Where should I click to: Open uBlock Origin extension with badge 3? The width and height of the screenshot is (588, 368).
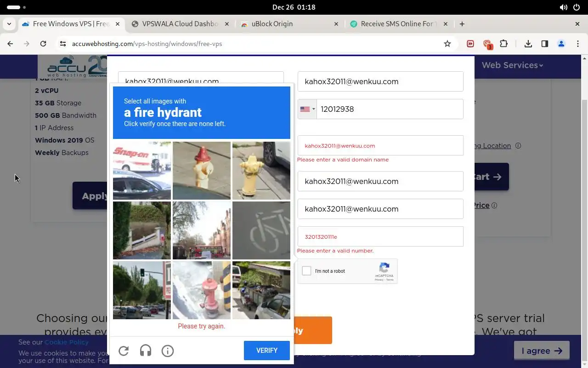pos(487,44)
